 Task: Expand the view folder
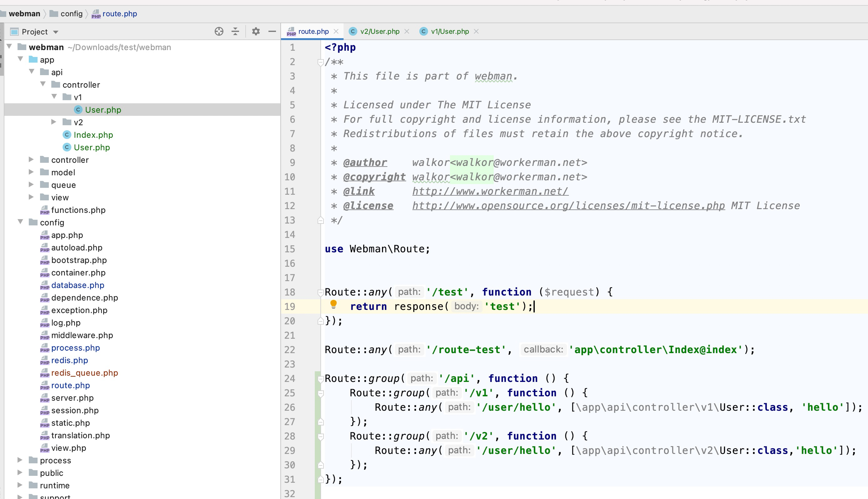tap(31, 197)
